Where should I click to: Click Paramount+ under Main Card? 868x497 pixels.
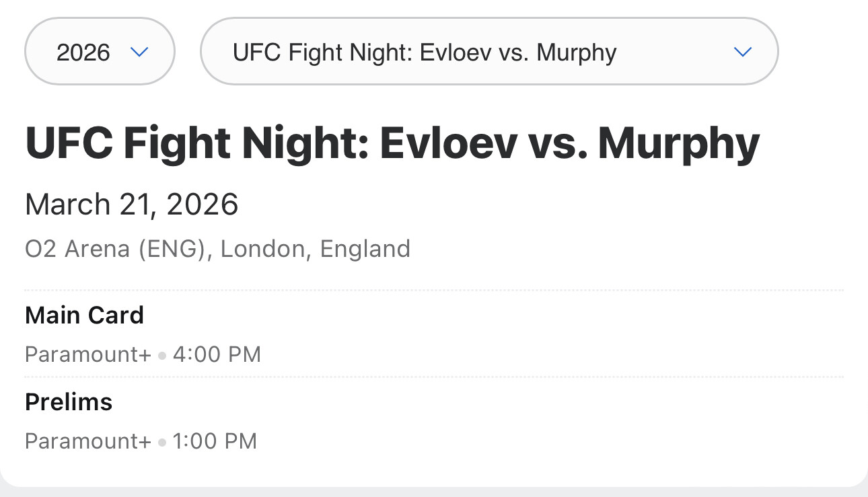pos(88,354)
